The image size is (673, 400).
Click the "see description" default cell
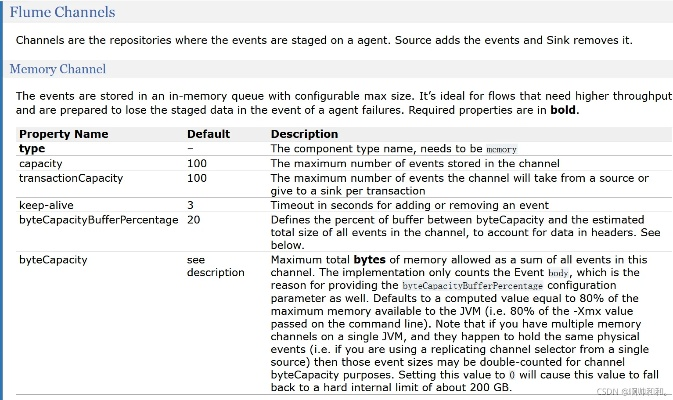(x=215, y=266)
